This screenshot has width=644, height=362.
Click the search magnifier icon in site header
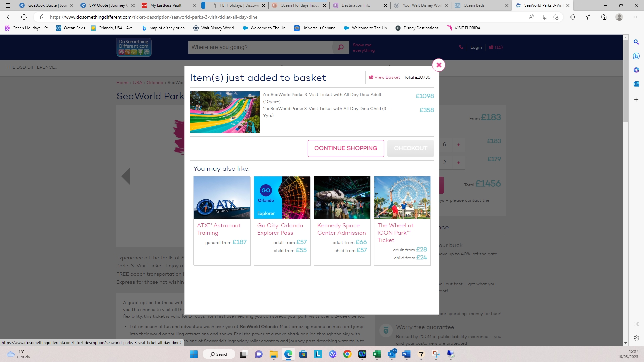[341, 47]
